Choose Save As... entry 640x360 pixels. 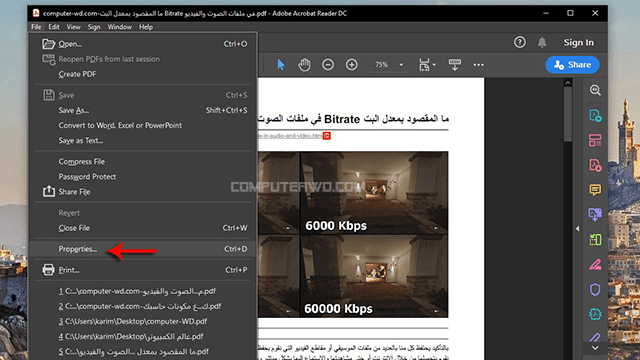coord(143,110)
